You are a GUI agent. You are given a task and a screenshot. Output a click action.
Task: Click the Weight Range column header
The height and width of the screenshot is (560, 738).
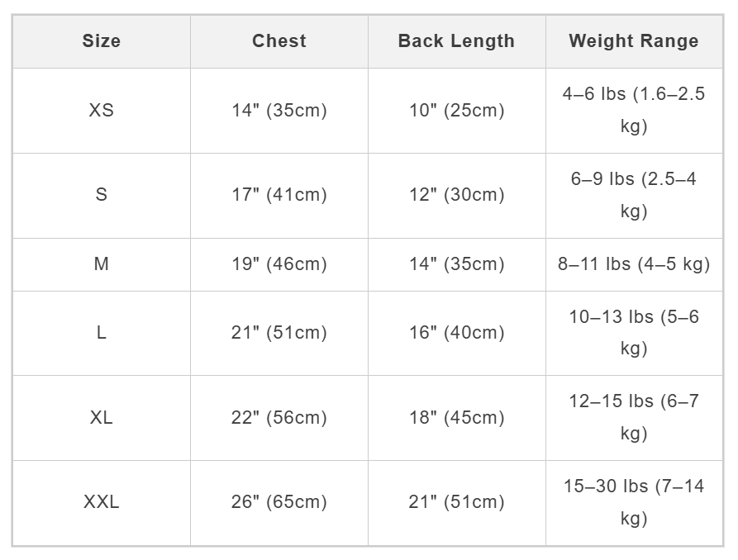click(x=634, y=41)
